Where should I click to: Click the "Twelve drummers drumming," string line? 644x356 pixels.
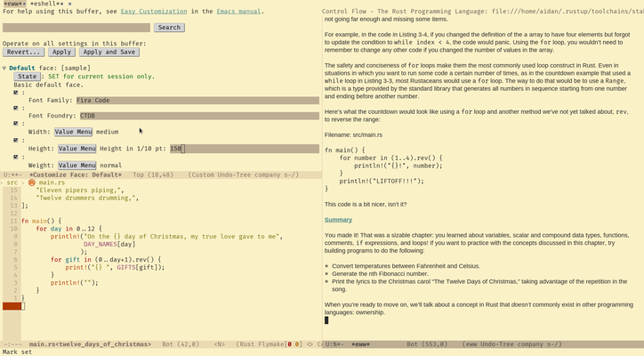click(x=87, y=198)
